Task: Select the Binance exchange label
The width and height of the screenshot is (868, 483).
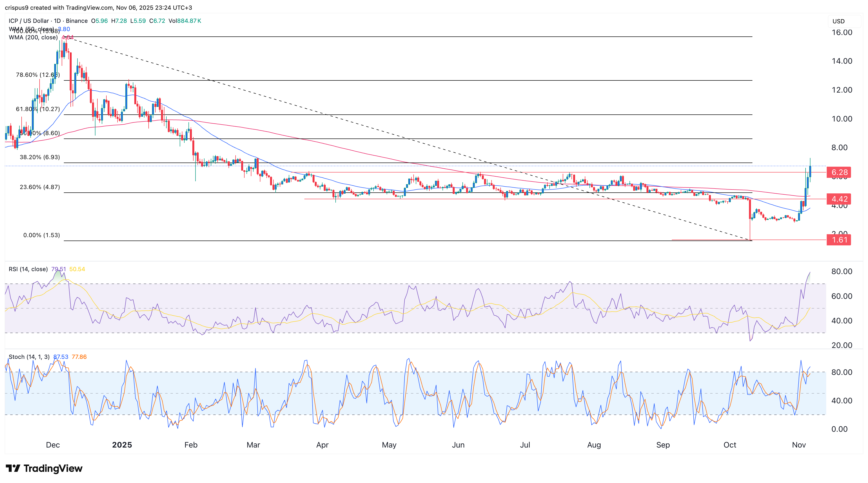Action: click(77, 21)
